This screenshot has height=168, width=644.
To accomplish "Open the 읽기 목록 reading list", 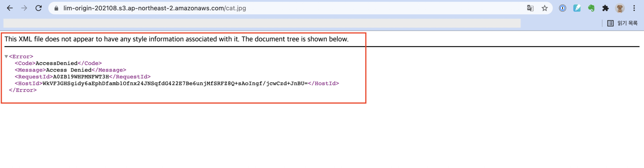I will [622, 23].
